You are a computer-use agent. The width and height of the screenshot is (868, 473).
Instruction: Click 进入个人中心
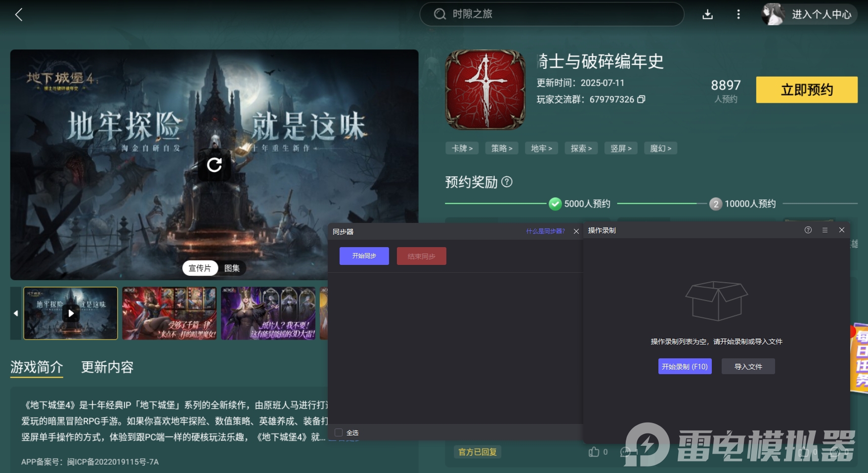[x=822, y=14]
